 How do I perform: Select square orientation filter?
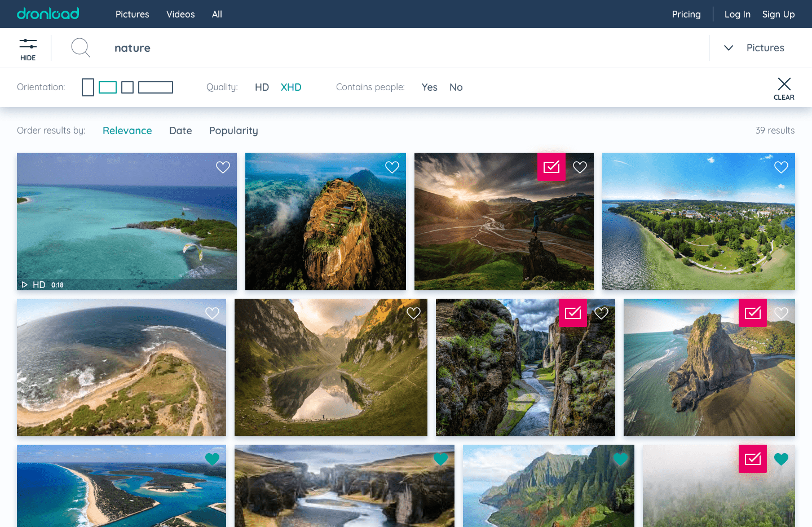pyautogui.click(x=127, y=87)
